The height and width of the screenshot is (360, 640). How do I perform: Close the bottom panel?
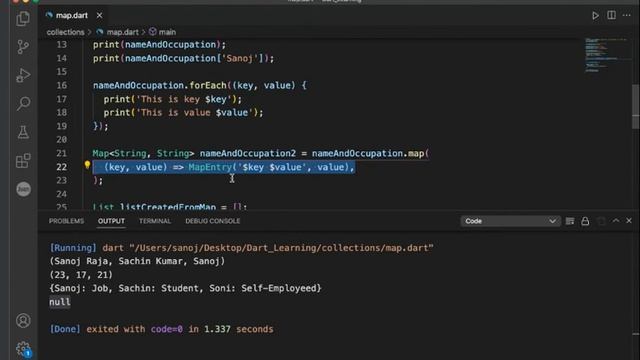(629, 221)
